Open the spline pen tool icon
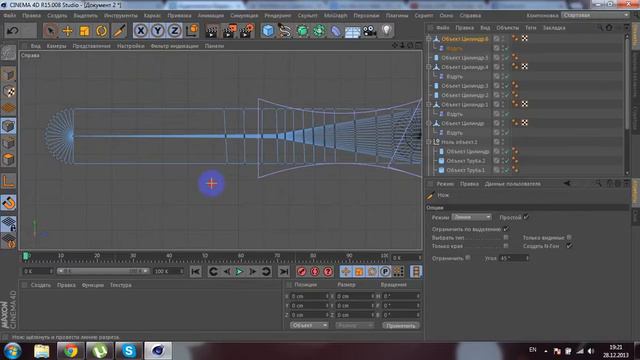The width and height of the screenshot is (640, 360). 285,31
